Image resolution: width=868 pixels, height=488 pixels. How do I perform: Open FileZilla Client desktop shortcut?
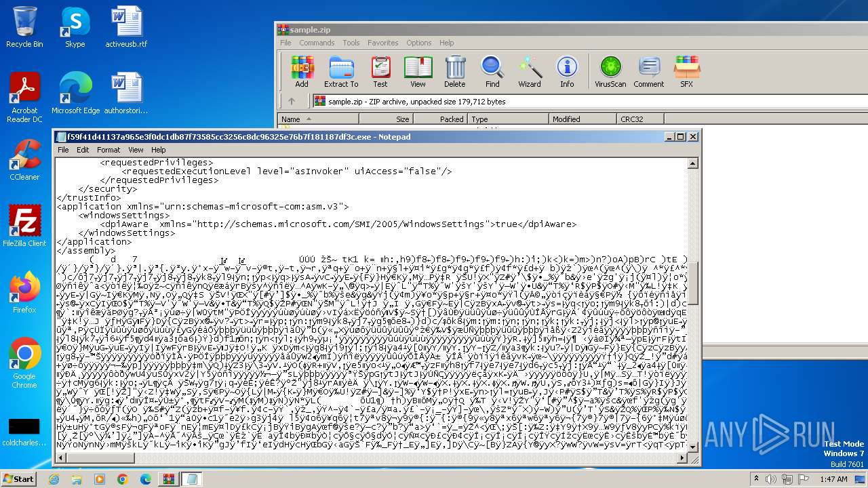coord(24,226)
